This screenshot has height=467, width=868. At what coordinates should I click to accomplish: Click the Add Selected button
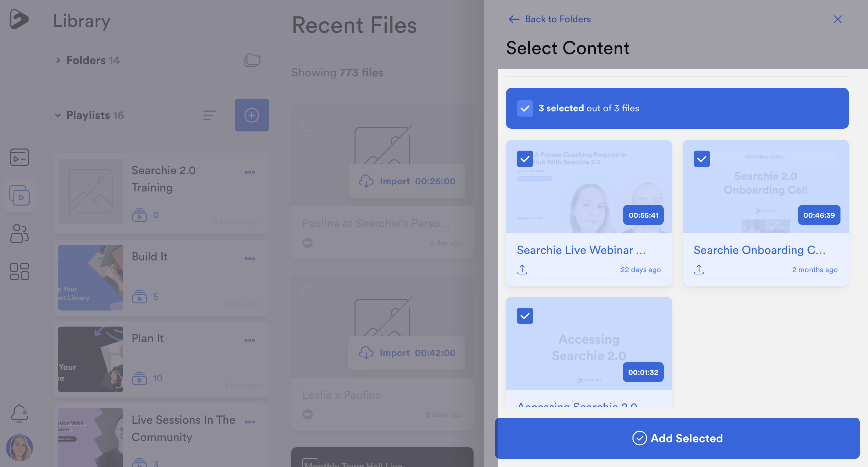pos(677,438)
